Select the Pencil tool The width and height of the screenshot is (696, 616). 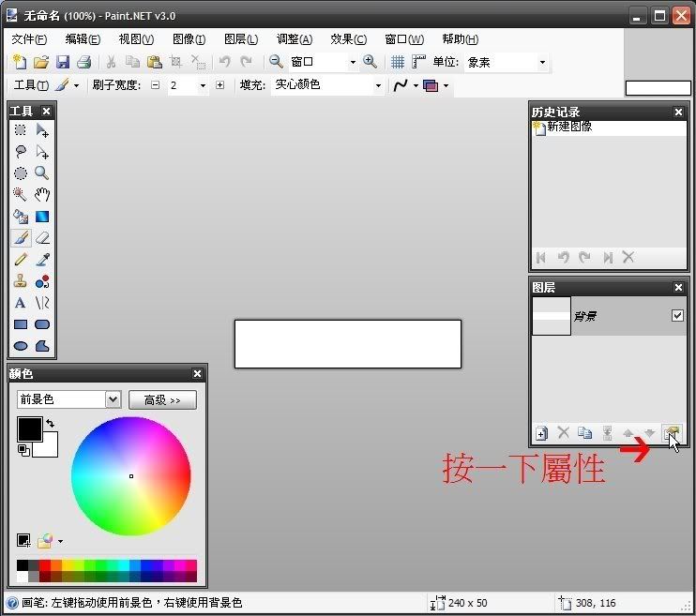(21, 259)
